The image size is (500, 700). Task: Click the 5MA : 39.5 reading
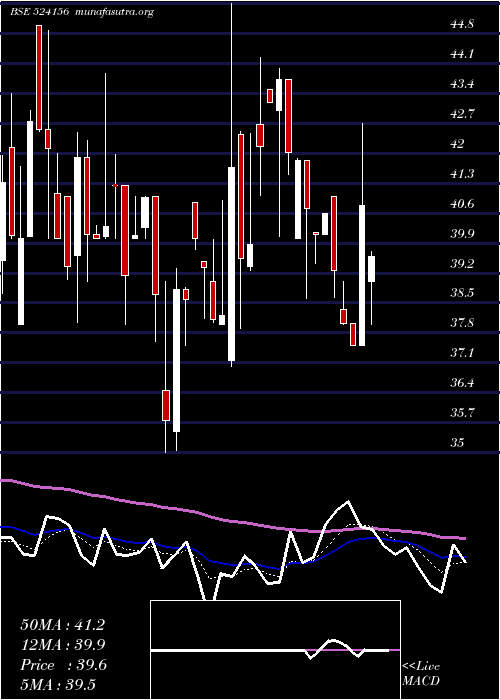coord(58,685)
